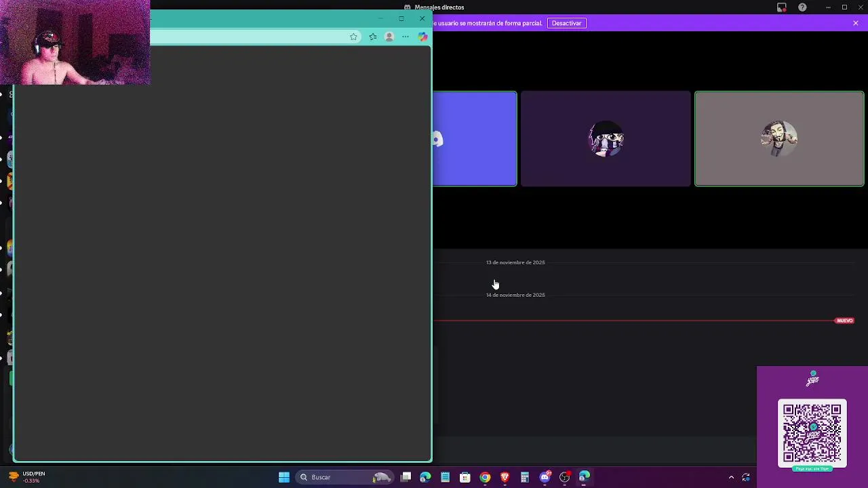Click the Buscar search box on taskbar
The height and width of the screenshot is (488, 868).
coord(346,477)
